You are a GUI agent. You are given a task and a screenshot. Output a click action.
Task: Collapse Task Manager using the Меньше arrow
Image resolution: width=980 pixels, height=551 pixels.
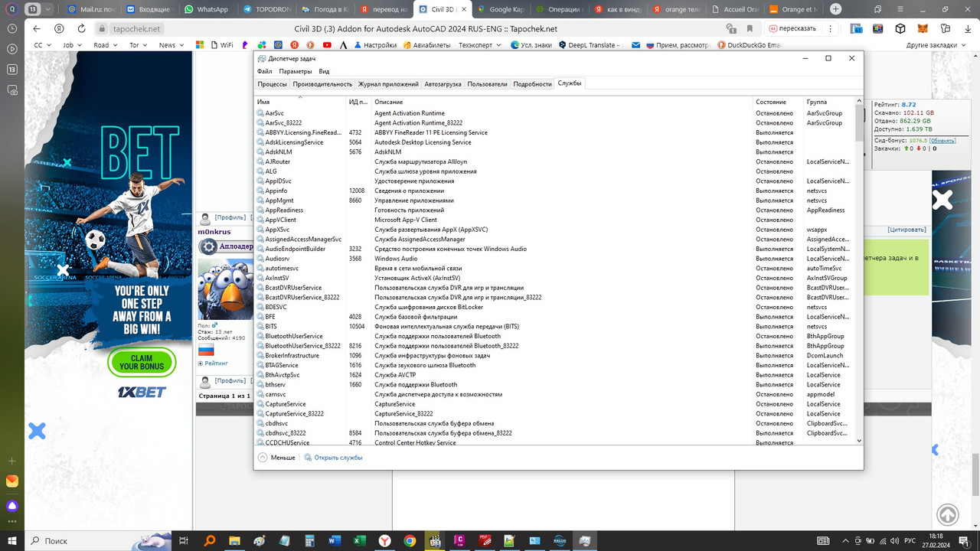(x=264, y=457)
